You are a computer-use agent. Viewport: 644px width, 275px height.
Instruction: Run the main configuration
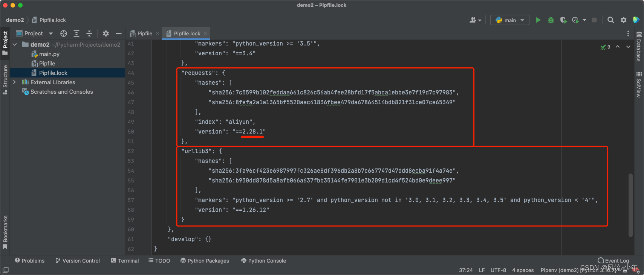pyautogui.click(x=538, y=20)
